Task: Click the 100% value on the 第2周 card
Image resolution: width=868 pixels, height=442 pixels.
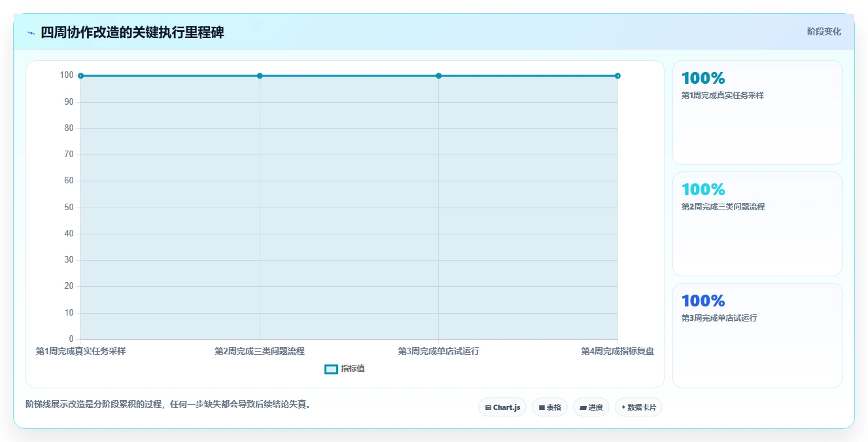Action: (x=703, y=190)
